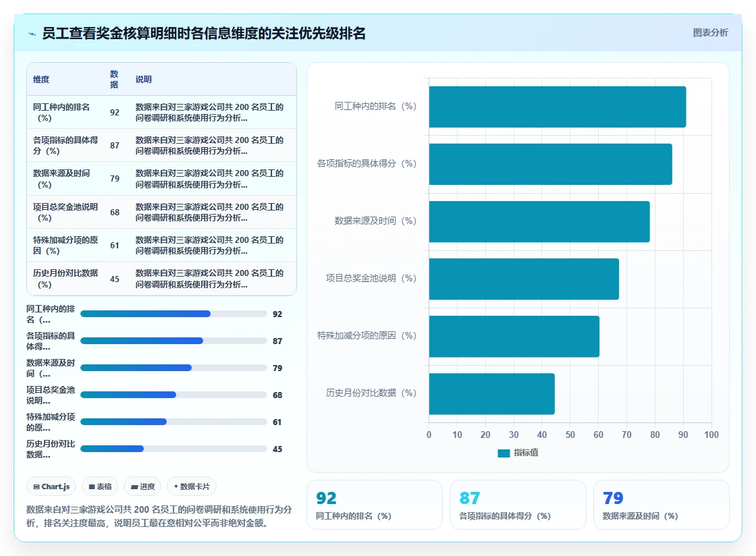Click the chart bar for 同工种内的排名
The width and height of the screenshot is (756, 556).
coord(558,107)
